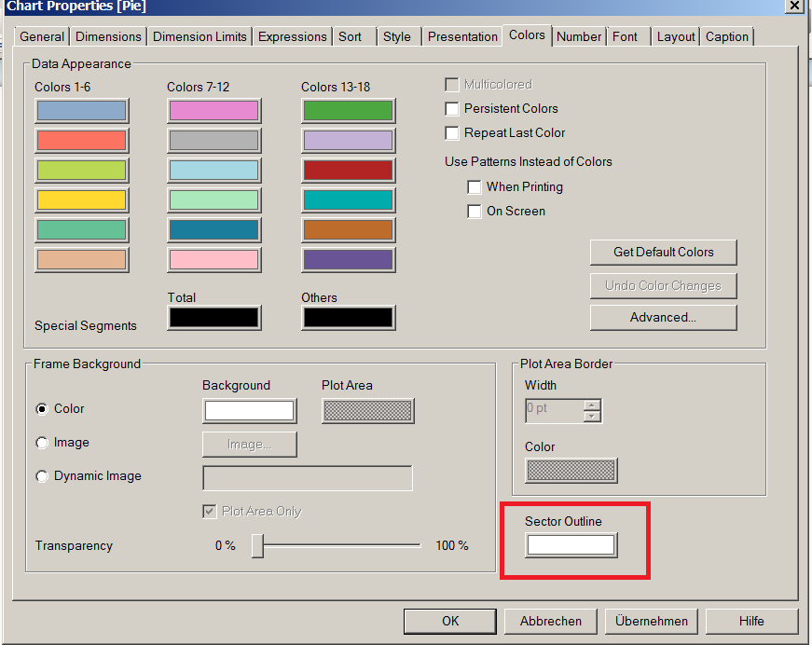The image size is (812, 645).
Task: Pick the light pink swatch in Colors 7-12
Action: [213, 260]
